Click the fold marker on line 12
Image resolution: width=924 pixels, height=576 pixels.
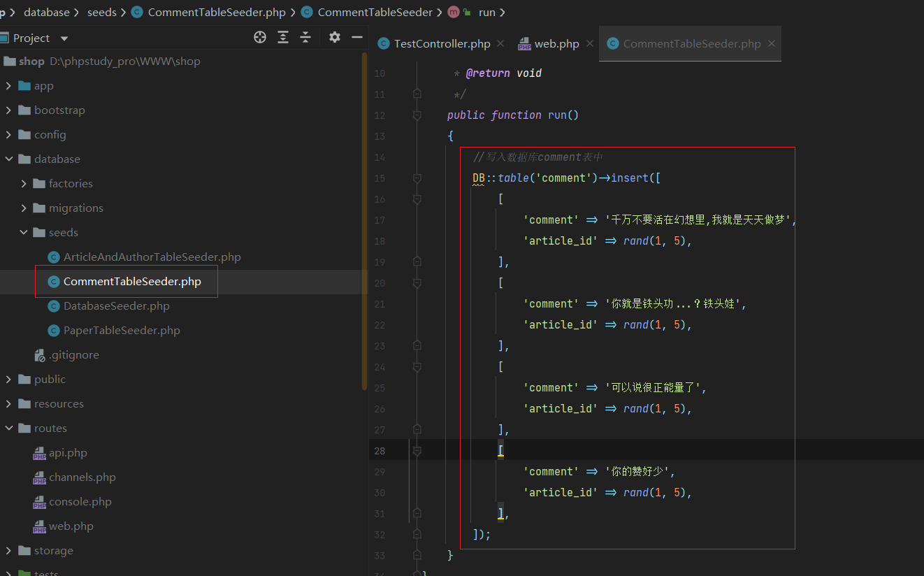tap(417, 115)
